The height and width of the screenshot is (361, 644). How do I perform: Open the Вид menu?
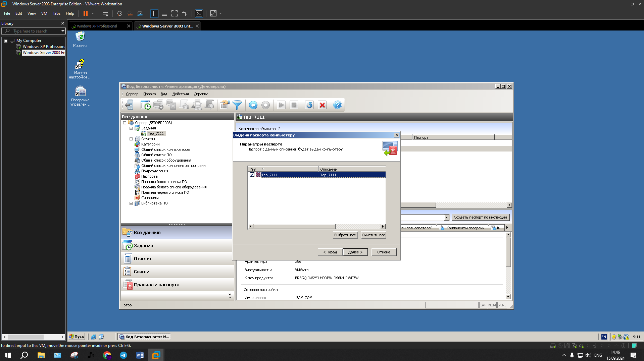click(x=164, y=94)
